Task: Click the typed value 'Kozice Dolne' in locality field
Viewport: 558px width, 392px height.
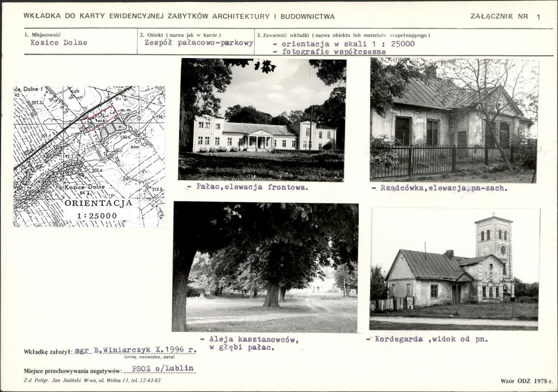Action: point(59,43)
